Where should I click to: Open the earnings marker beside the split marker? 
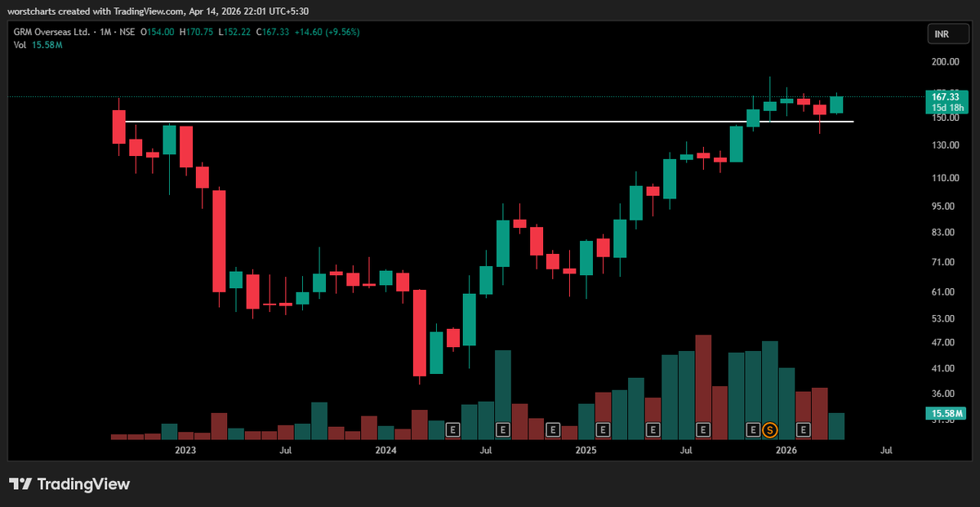tap(753, 429)
